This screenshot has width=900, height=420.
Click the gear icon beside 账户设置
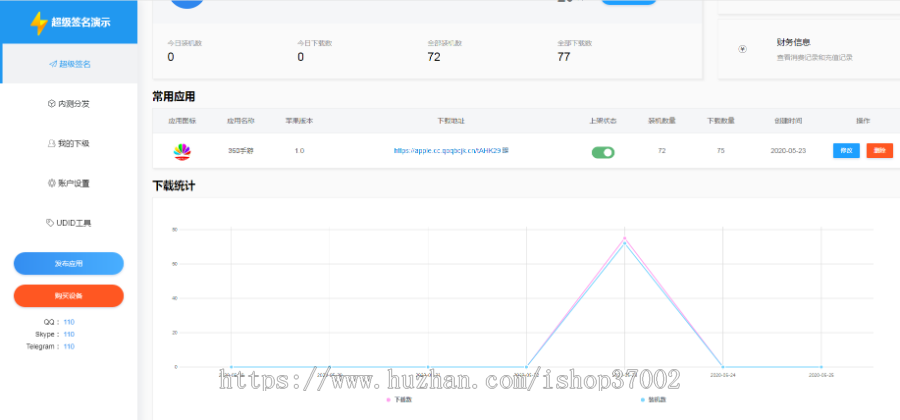(51, 183)
